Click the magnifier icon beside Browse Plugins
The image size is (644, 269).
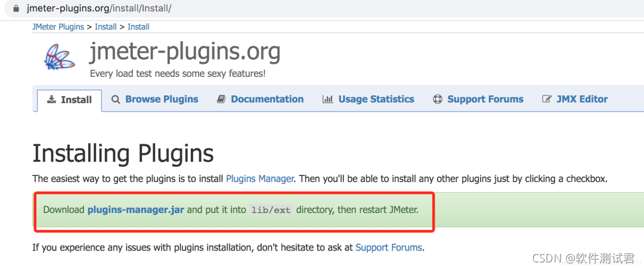pyautogui.click(x=116, y=100)
